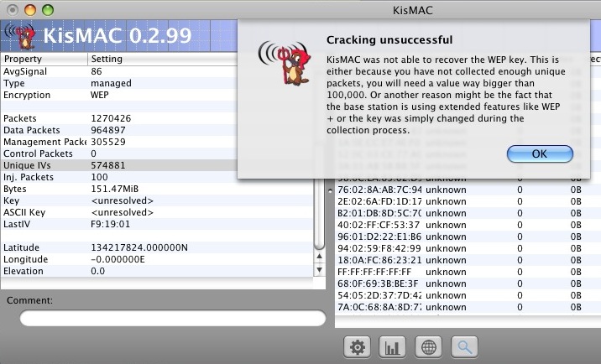Image resolution: width=601 pixels, height=364 pixels.
Task: Click into the Comment input field
Action: coord(172,319)
